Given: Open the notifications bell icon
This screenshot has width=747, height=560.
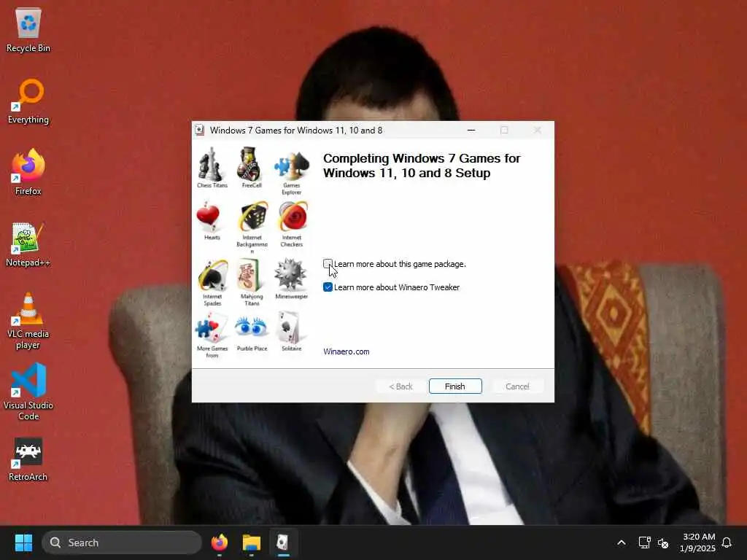Looking at the screenshot, I should point(727,542).
